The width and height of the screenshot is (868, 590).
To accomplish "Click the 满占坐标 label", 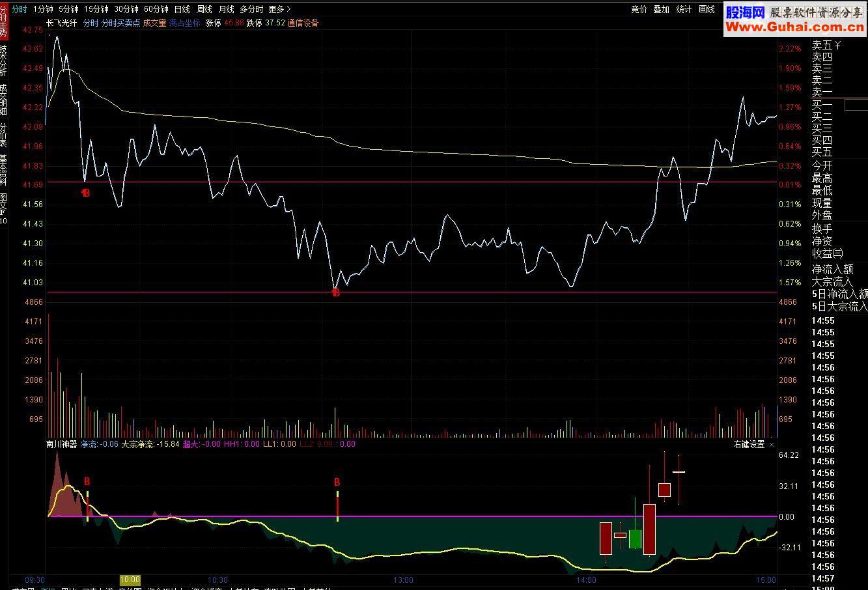I will point(184,23).
